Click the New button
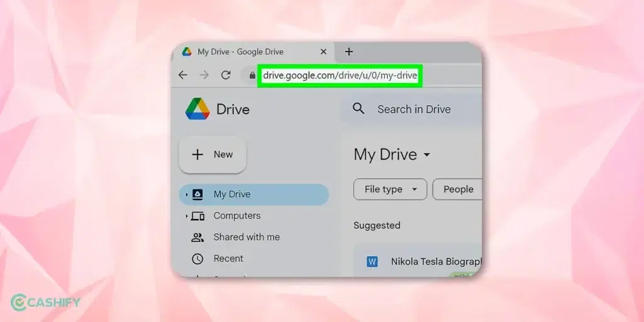Viewport: 644px width, 322px height. pos(213,155)
